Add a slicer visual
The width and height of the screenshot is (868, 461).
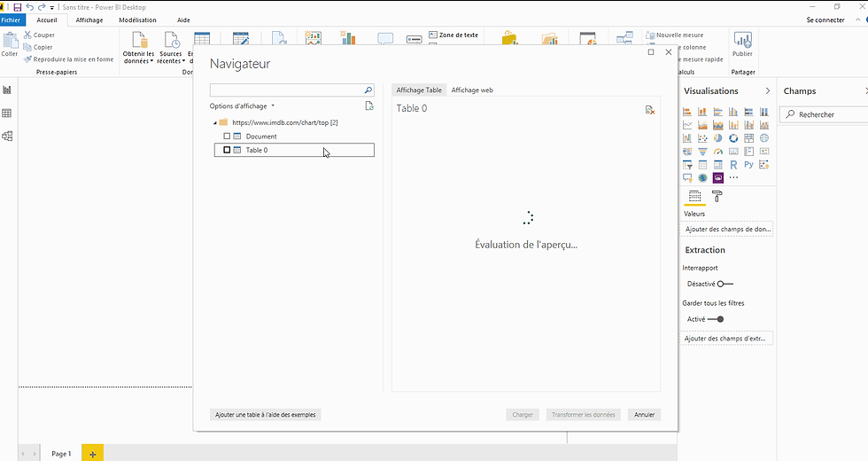click(x=687, y=165)
